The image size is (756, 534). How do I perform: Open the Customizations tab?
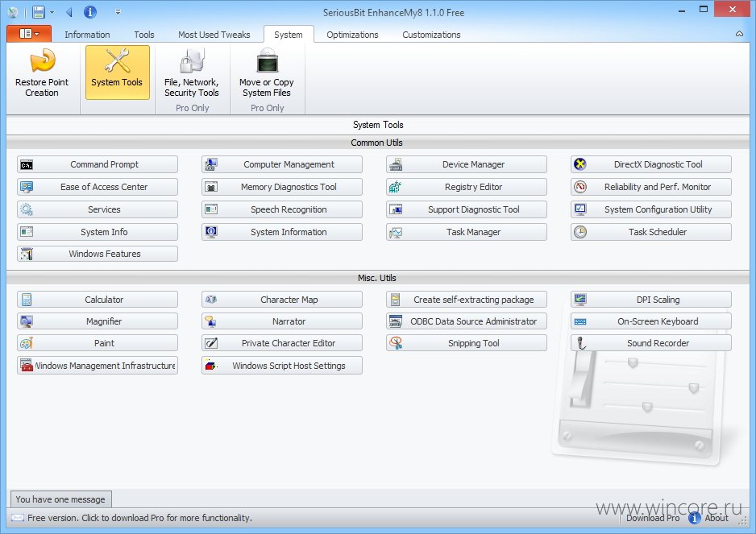pos(431,35)
